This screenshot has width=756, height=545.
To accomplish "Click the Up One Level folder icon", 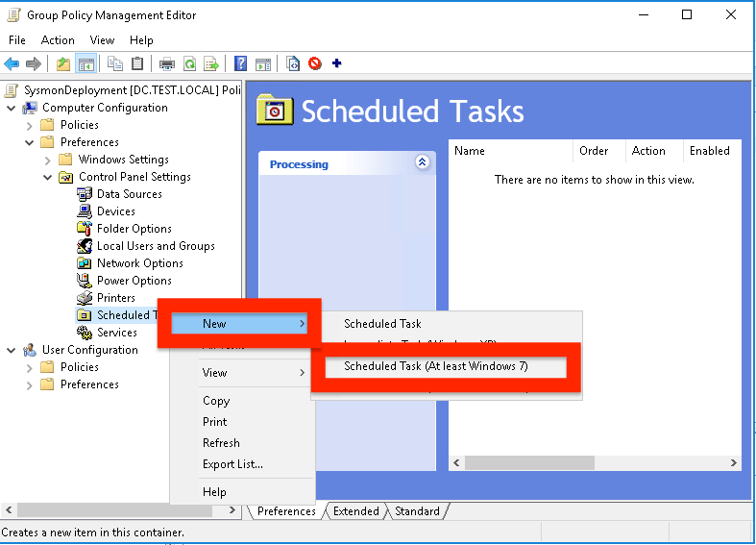I will (63, 64).
